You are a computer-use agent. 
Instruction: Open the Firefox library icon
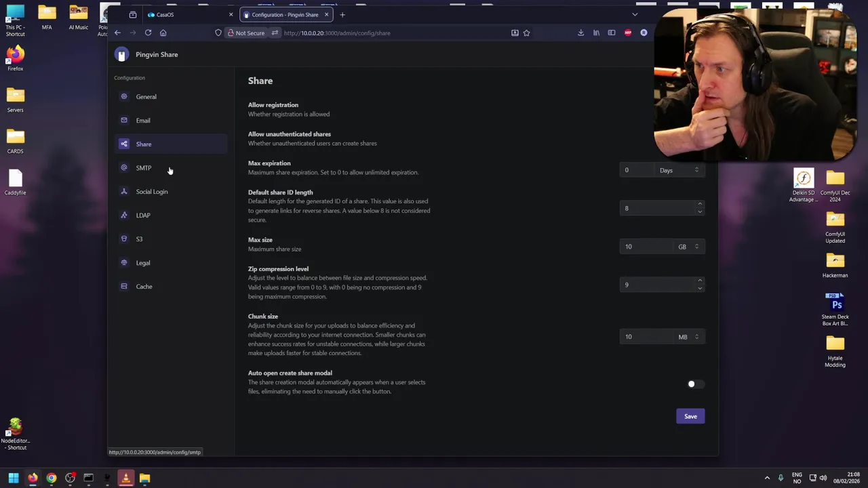click(596, 33)
